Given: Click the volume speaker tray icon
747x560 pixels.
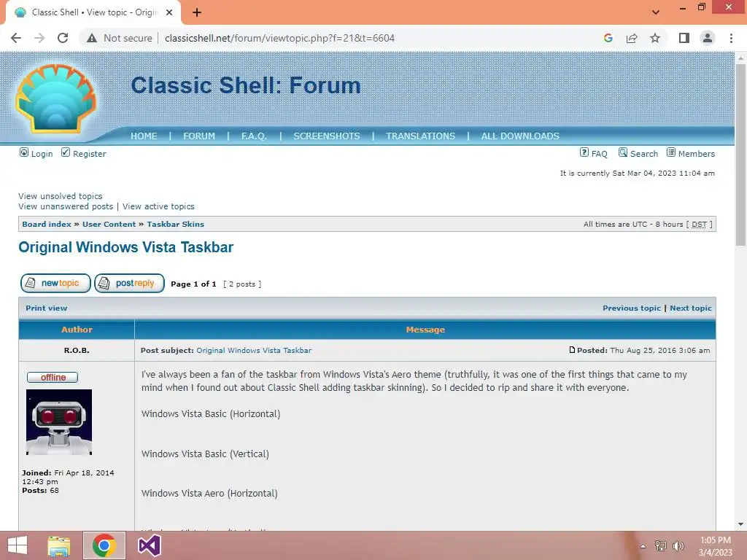Looking at the screenshot, I should tap(678, 546).
